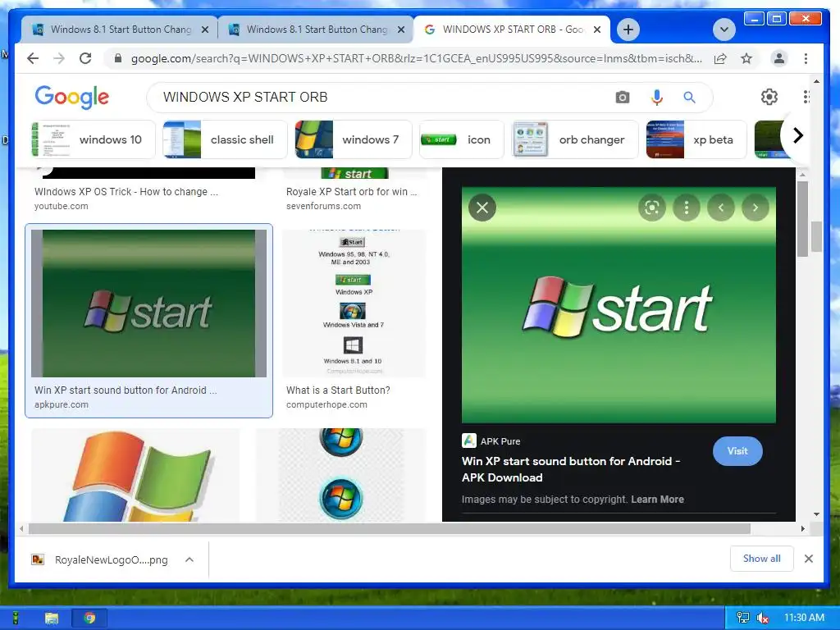The height and width of the screenshot is (630, 840).
Task: Open a new browser tab
Action: click(628, 29)
